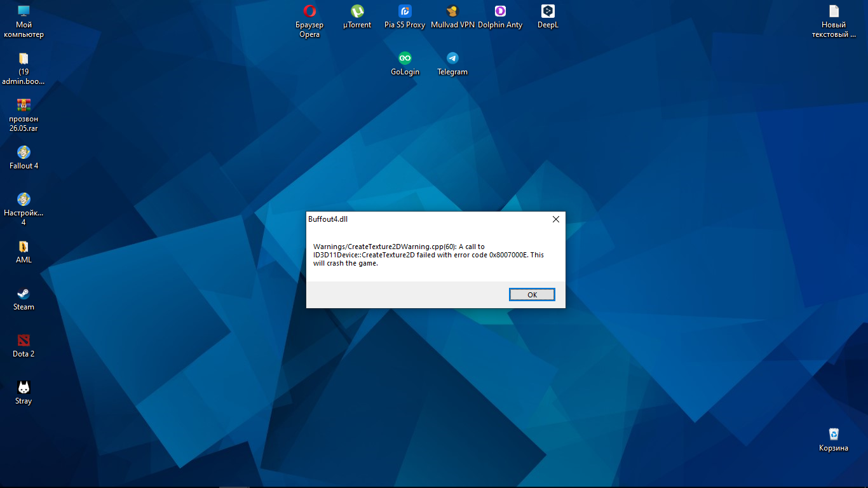Screen dimensions: 868x488
Task: Click the Новый текстовый document file
Action: tap(834, 11)
